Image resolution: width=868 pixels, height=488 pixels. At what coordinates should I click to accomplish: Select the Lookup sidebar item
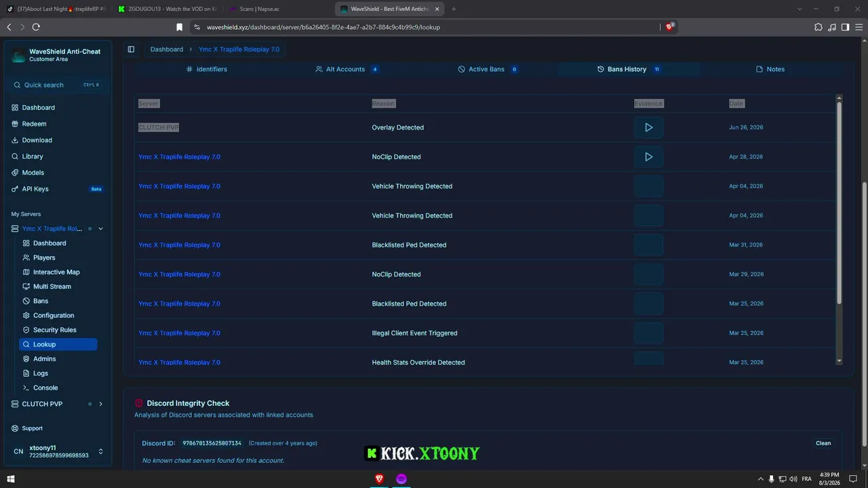[x=58, y=344]
